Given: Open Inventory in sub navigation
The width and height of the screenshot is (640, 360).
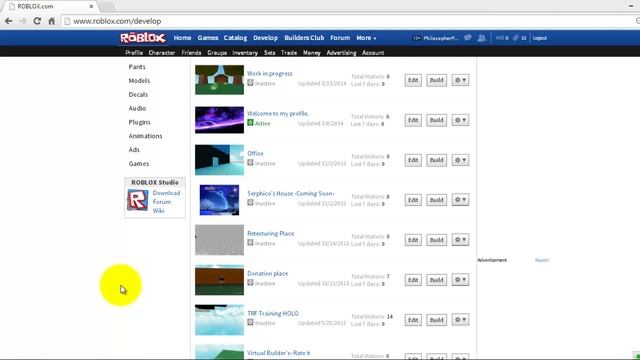Looking at the screenshot, I should click(245, 53).
